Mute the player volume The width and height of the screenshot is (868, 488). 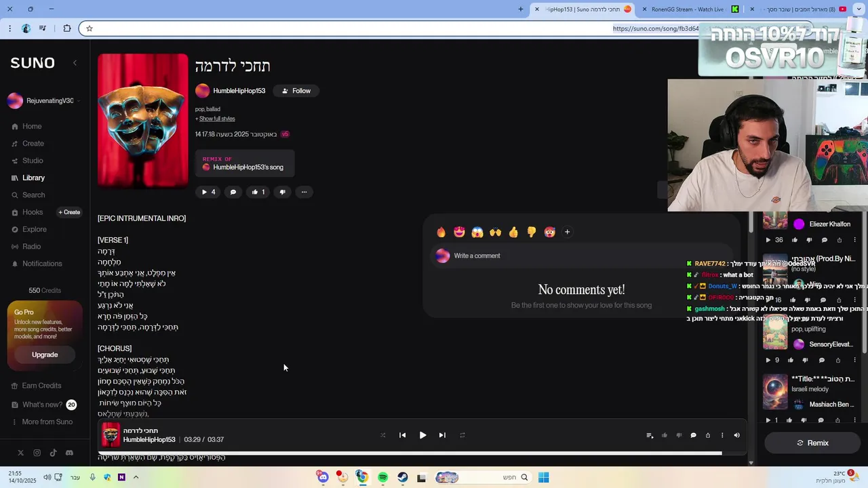(x=736, y=435)
